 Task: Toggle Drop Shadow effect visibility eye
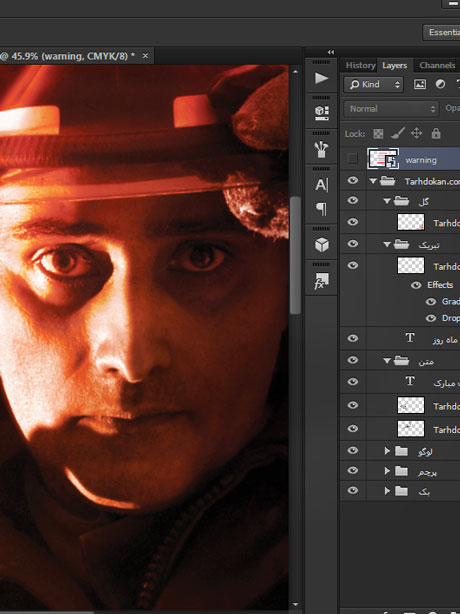(x=431, y=318)
